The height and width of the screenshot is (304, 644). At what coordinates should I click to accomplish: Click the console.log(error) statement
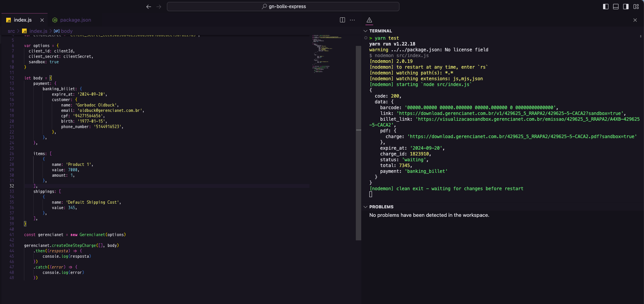tap(63, 272)
